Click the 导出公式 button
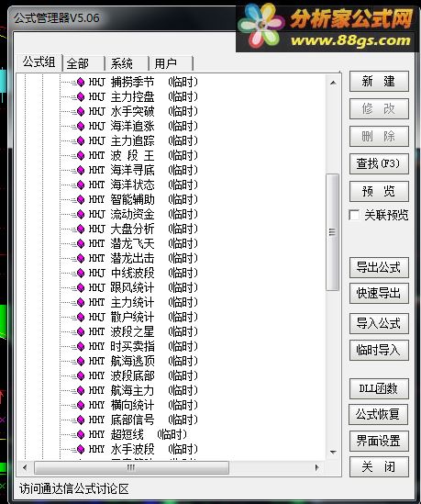The height and width of the screenshot is (504, 421). pos(379,267)
